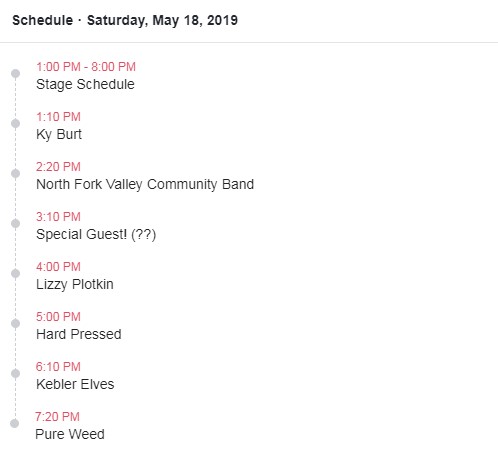This screenshot has width=498, height=453.
Task: Open the Hard Pressed entry
Action: tap(79, 334)
